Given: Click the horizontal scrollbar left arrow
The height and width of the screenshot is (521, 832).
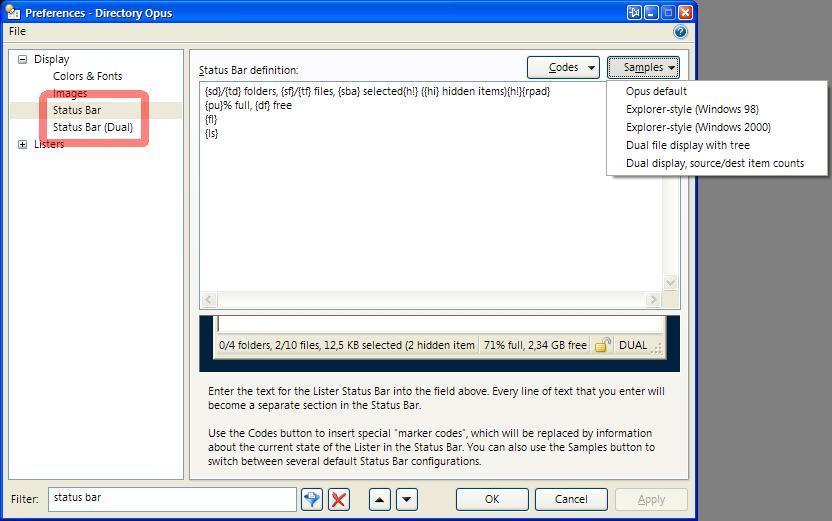Looking at the screenshot, I should (209, 300).
